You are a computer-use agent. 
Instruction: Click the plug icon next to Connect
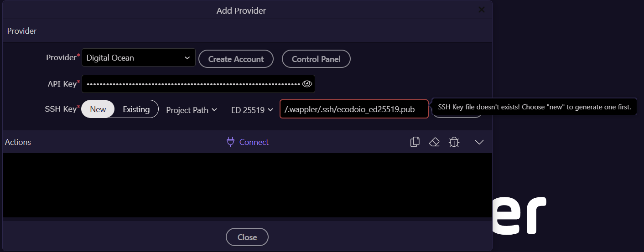tap(231, 142)
